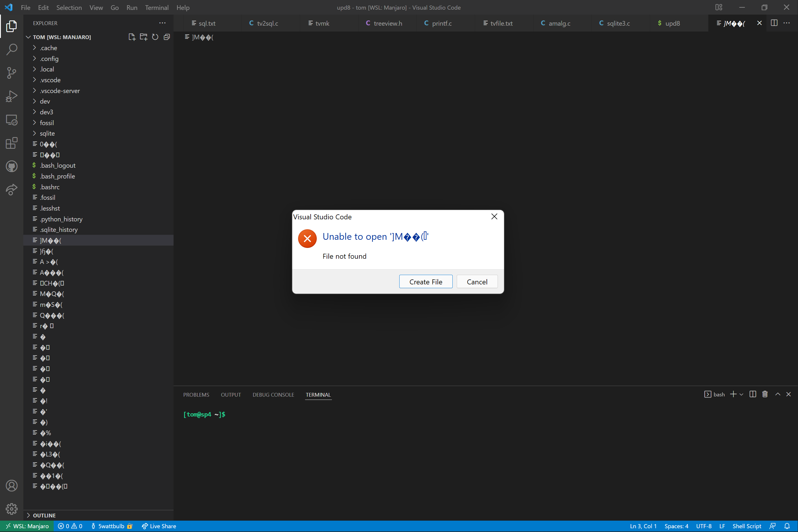Image resolution: width=798 pixels, height=532 pixels.
Task: Create a new file in the Explorer
Action: pos(132,37)
